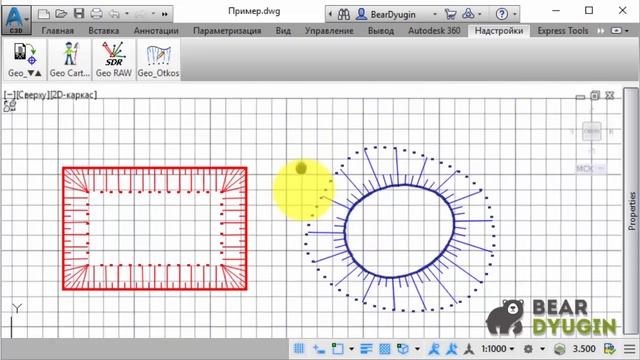Close the drawing viewport window
The width and height of the screenshot is (640, 360).
click(609, 96)
